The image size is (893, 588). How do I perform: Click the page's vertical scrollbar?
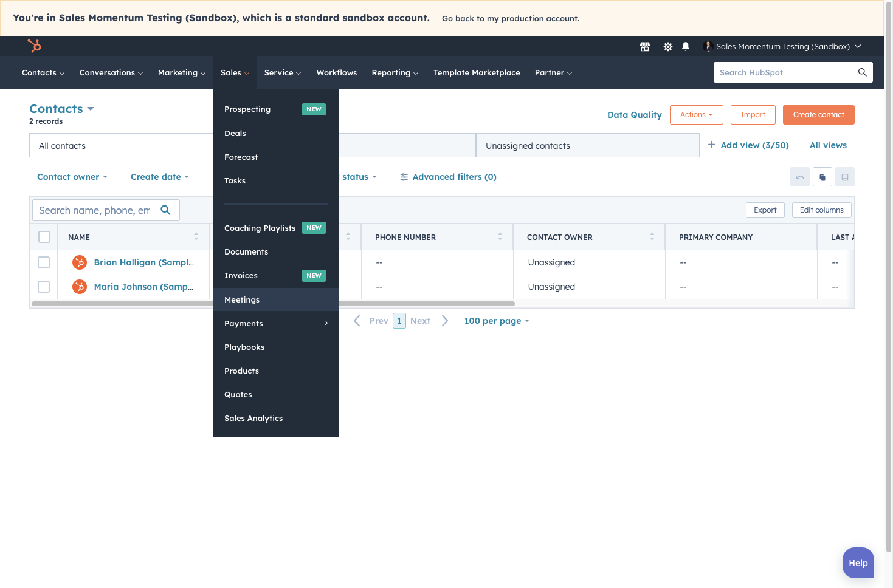(889, 276)
